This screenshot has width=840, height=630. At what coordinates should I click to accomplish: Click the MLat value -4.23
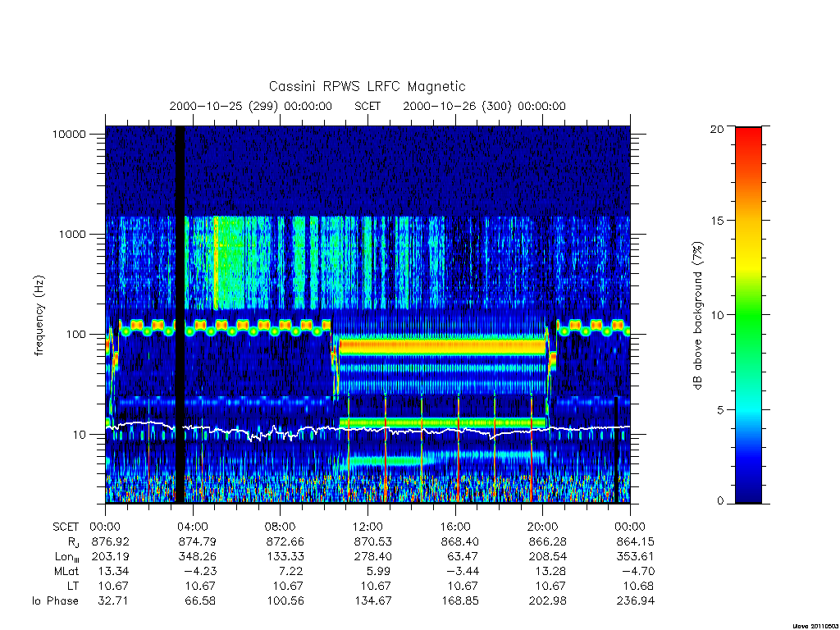pyautogui.click(x=200, y=571)
